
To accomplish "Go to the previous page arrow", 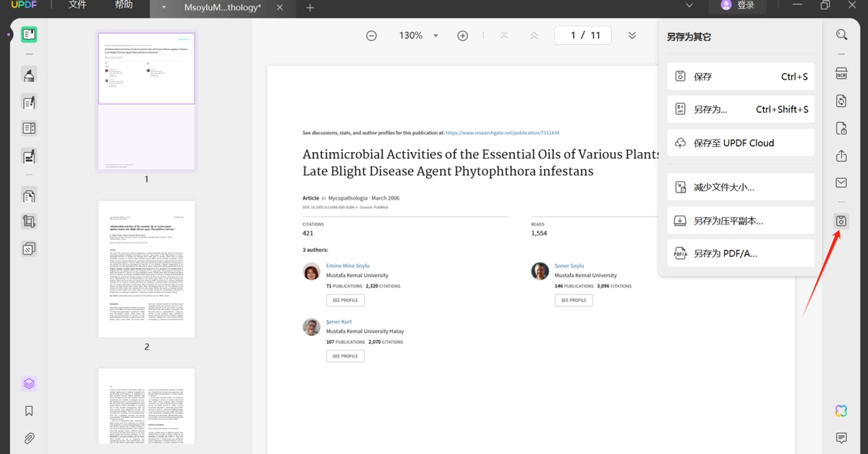I will tap(534, 35).
